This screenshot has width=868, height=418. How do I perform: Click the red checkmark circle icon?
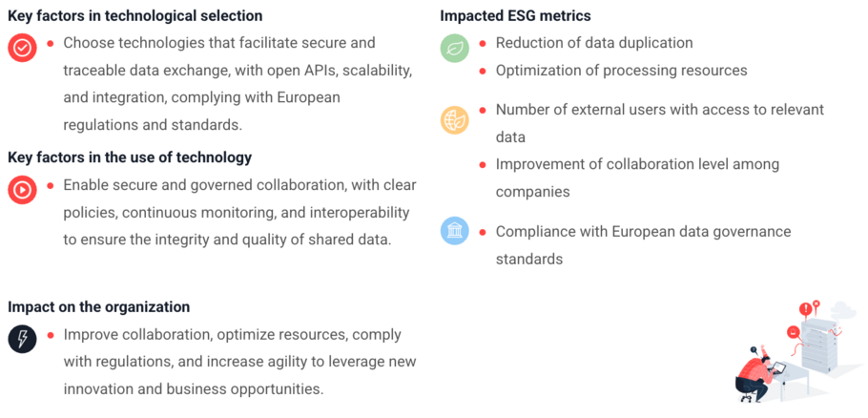coord(22,48)
